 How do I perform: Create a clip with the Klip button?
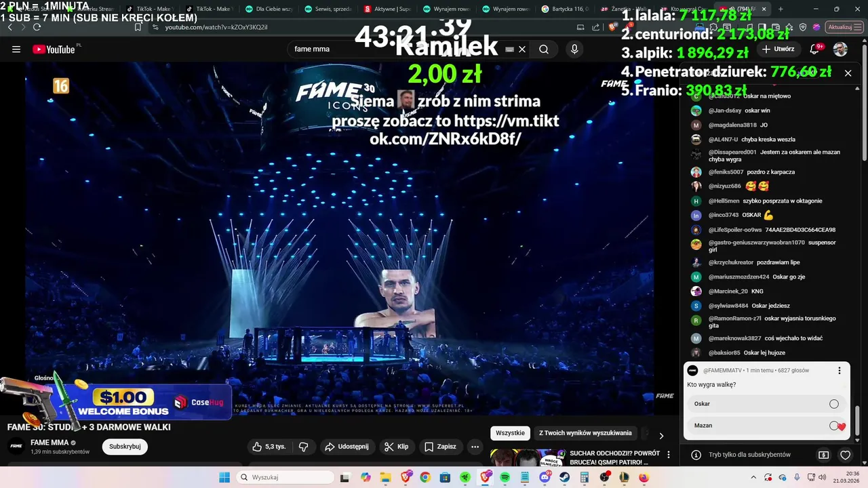(x=397, y=447)
